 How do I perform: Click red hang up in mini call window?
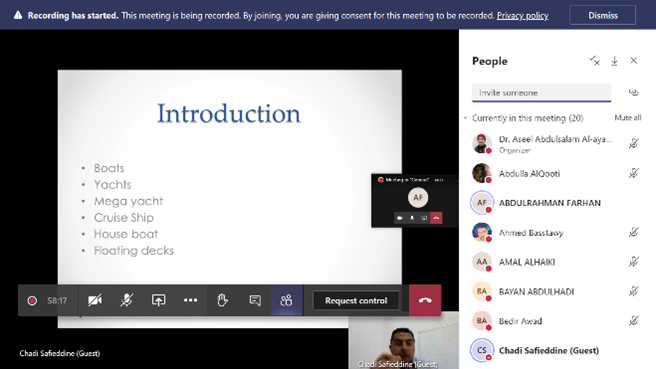436,218
